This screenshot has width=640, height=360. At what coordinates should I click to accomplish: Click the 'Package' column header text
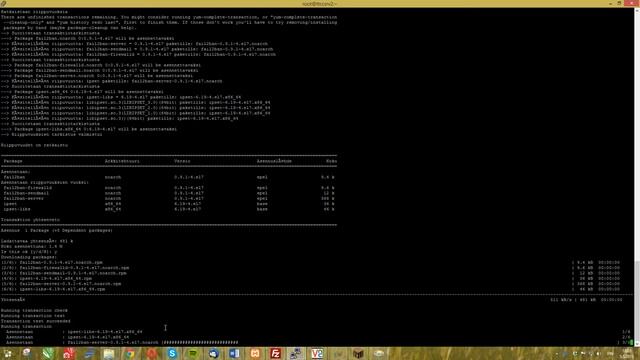[13, 161]
